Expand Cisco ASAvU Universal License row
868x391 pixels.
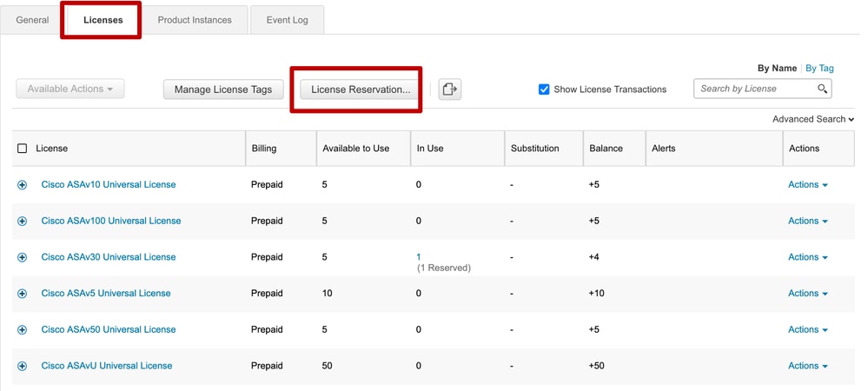(22, 366)
